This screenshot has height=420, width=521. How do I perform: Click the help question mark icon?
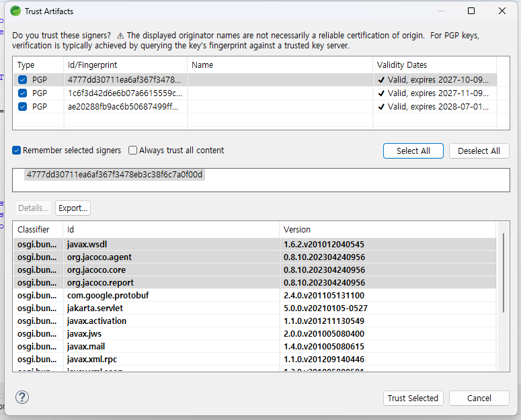pos(22,397)
